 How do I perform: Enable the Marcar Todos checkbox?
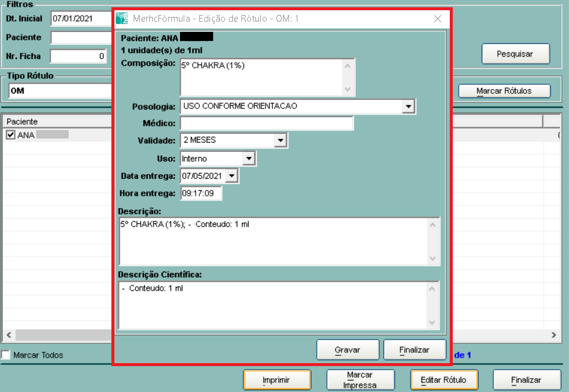6,355
